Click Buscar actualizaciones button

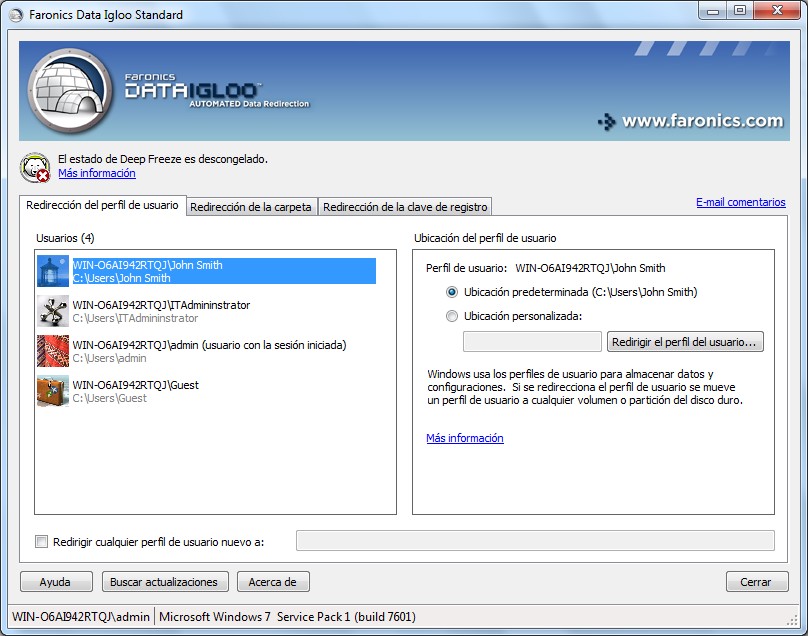pyautogui.click(x=165, y=582)
